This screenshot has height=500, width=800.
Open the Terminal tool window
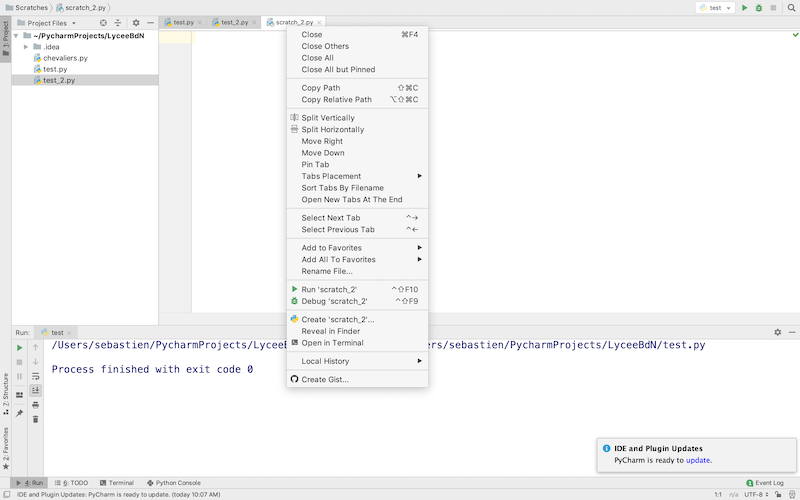click(117, 483)
